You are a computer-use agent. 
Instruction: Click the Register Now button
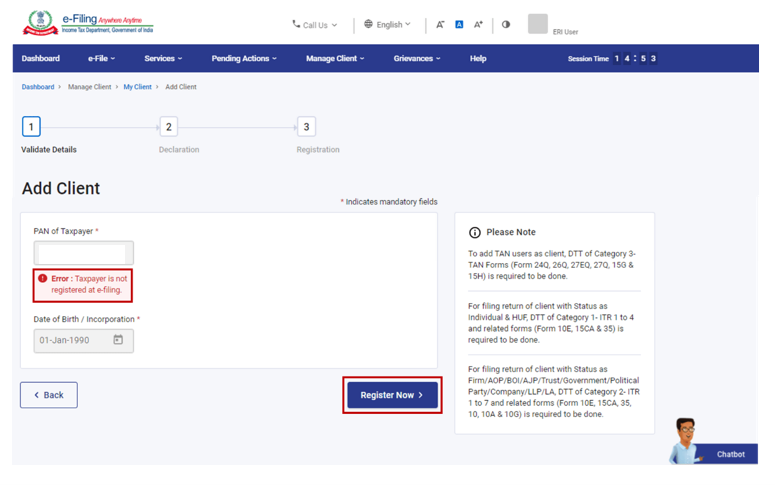(x=392, y=395)
